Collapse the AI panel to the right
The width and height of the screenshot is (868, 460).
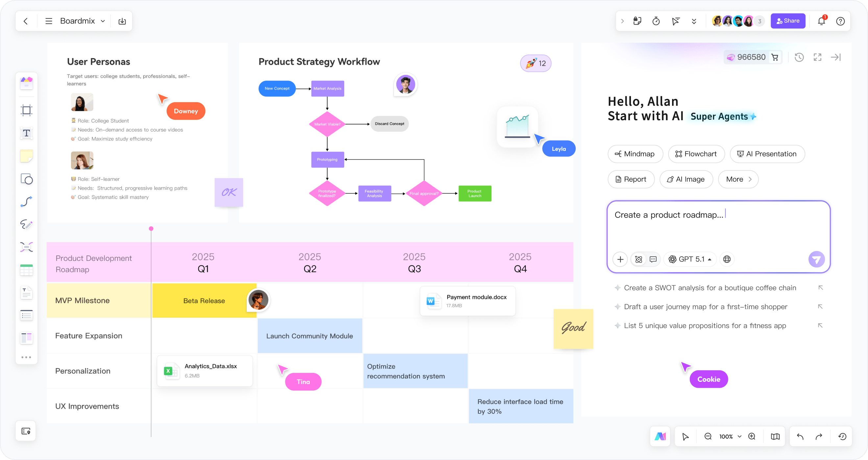(836, 57)
